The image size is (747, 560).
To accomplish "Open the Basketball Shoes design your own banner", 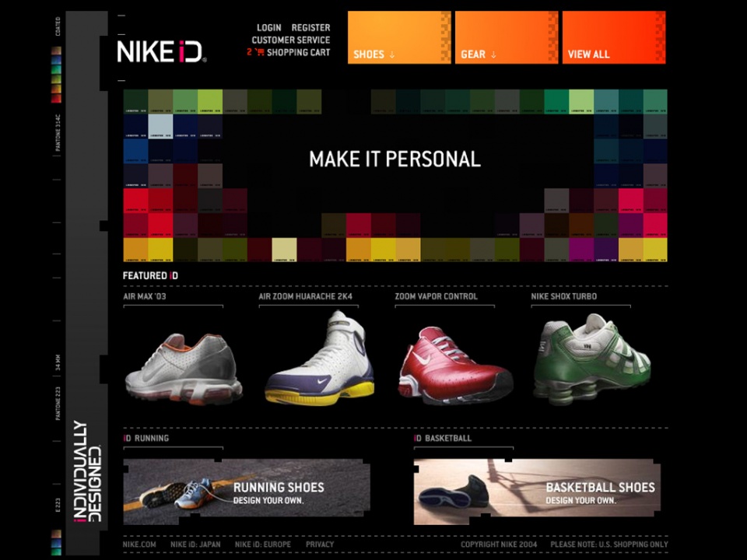I will pos(538,492).
